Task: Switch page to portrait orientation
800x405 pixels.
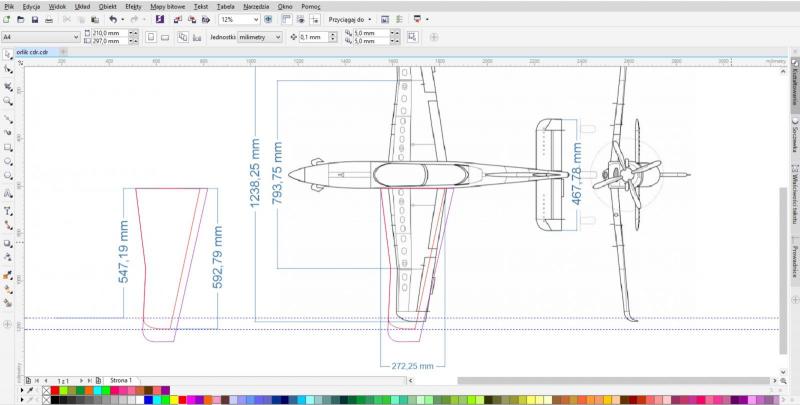Action: click(150, 37)
